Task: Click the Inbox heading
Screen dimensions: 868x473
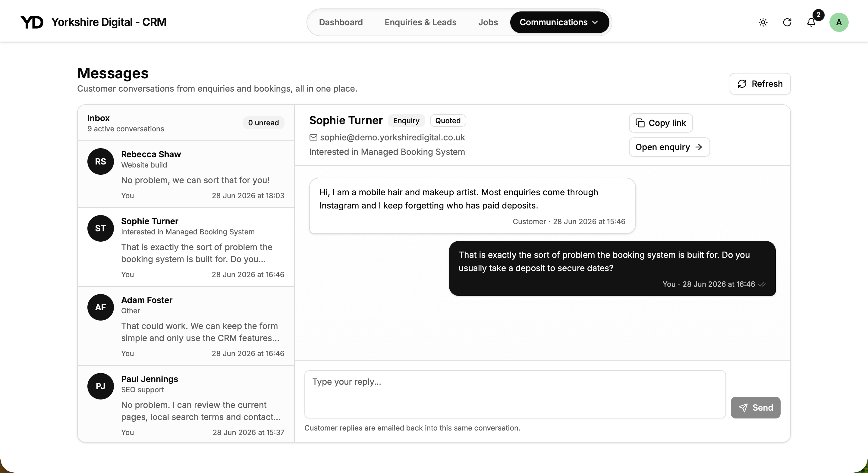Action: click(x=98, y=118)
